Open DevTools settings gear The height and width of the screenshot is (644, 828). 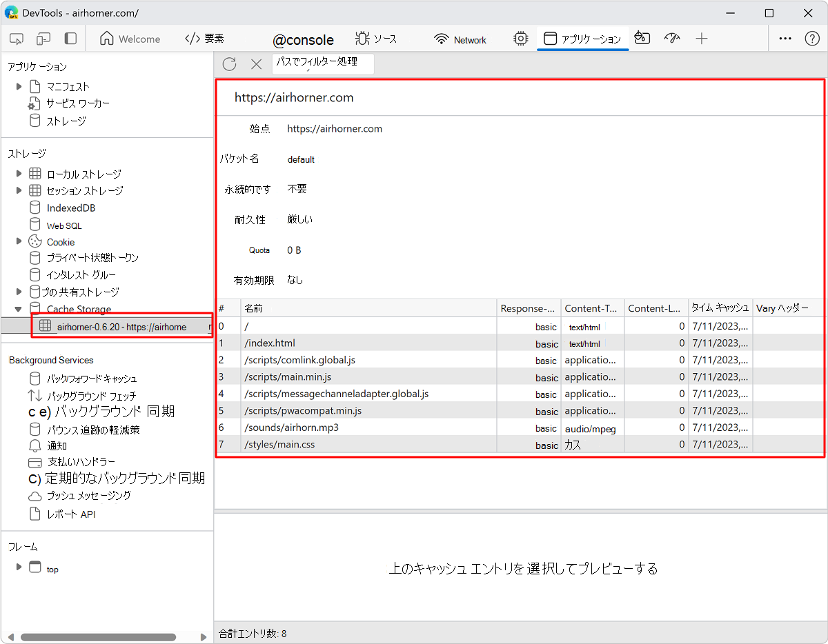[520, 39]
